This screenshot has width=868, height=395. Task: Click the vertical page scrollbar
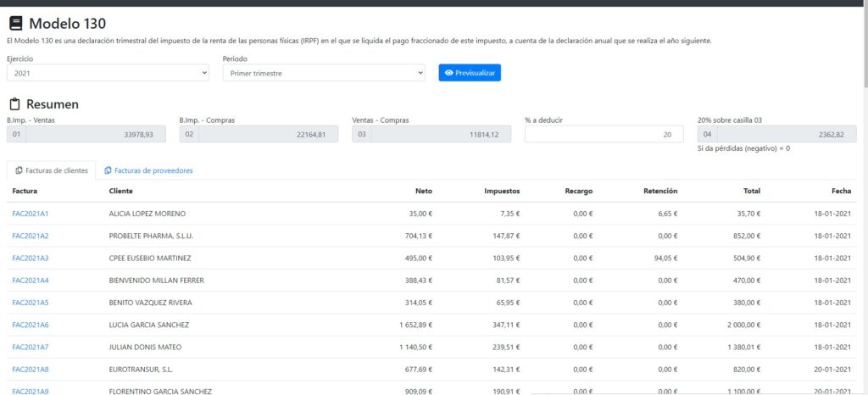point(864,170)
